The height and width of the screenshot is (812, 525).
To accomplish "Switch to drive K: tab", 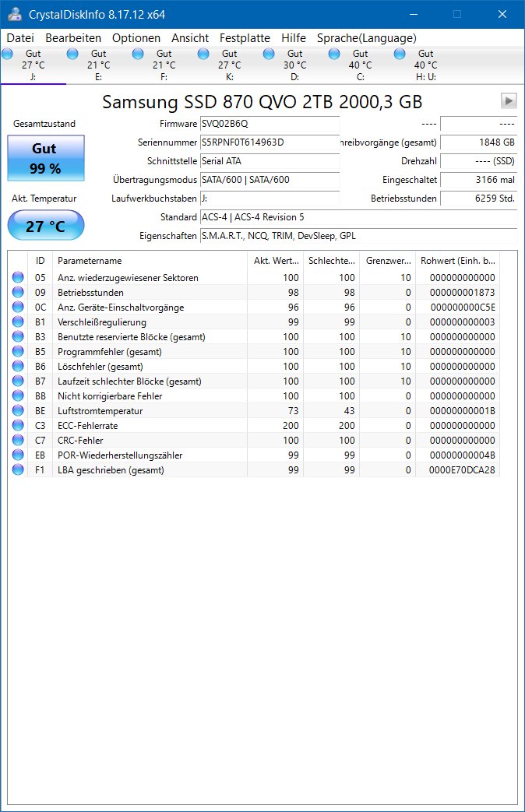I will point(230,65).
